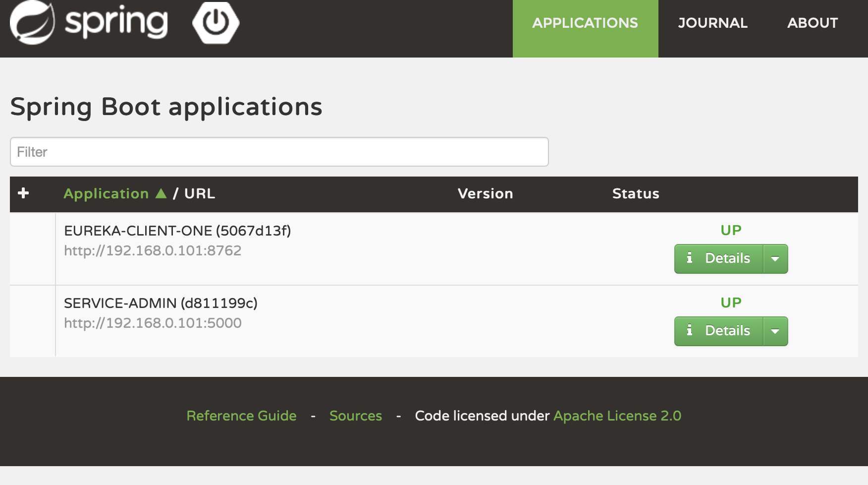Open the Sources link
The width and height of the screenshot is (868, 485).
(x=356, y=416)
